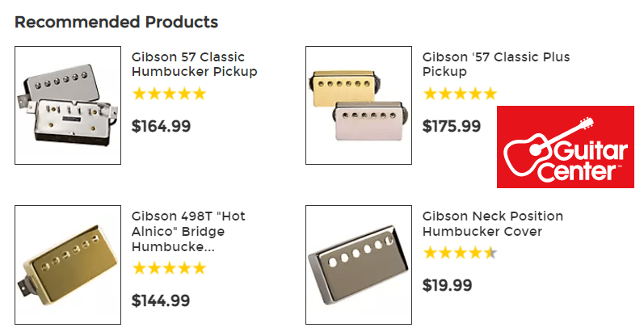Open the 4.5-star rating of Humbucker Cover

point(460,253)
